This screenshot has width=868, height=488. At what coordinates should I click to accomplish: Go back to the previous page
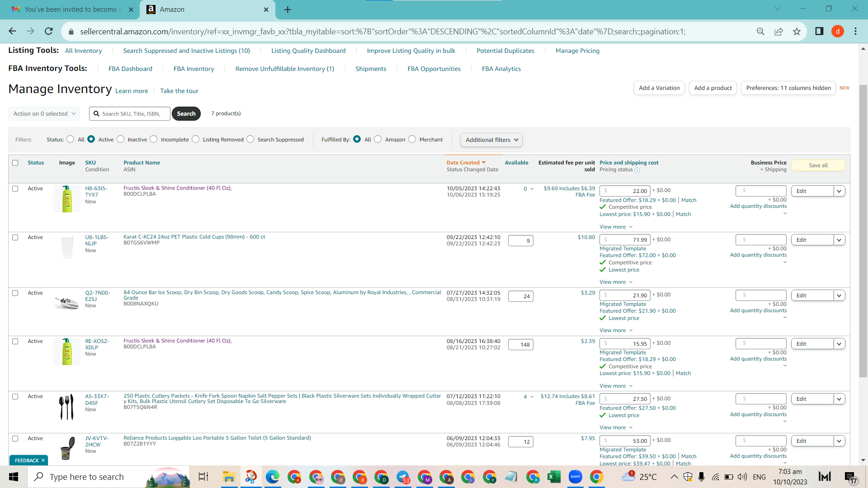pyautogui.click(x=12, y=31)
